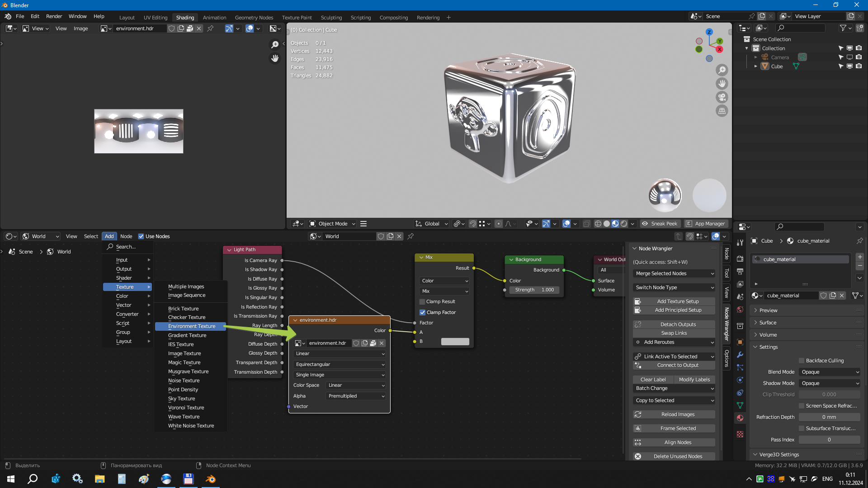Screen dimensions: 868x488
Task: Toggle render visibility of Cube in outliner
Action: (859, 66)
